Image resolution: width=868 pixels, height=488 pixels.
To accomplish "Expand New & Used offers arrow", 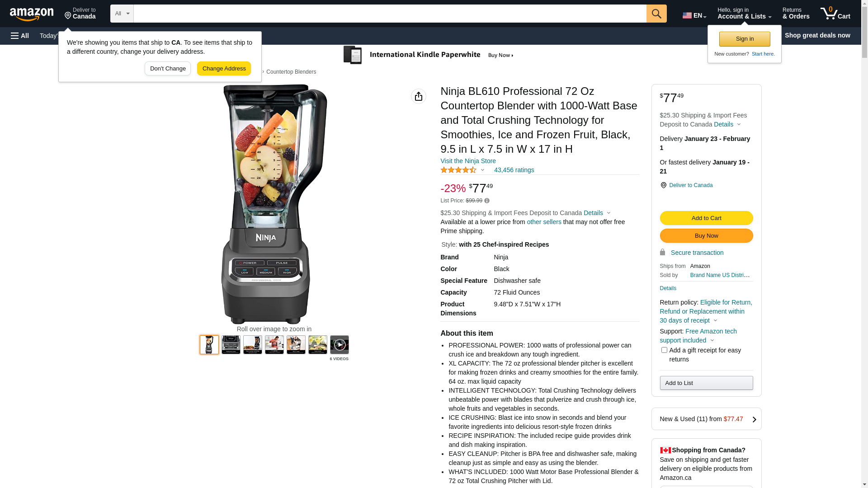I will 754,419.
